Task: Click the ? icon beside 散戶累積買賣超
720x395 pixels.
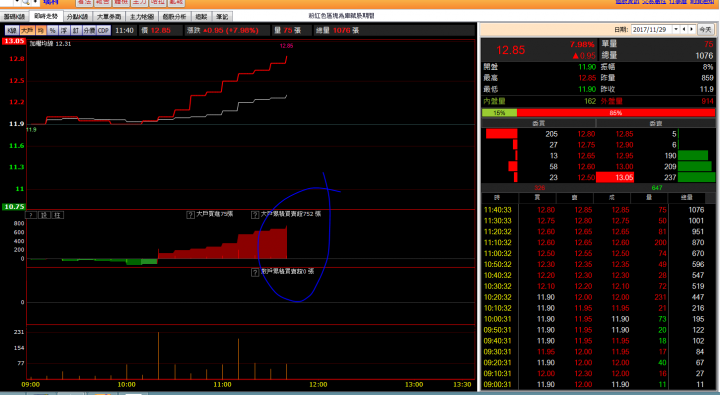Action: (x=255, y=272)
